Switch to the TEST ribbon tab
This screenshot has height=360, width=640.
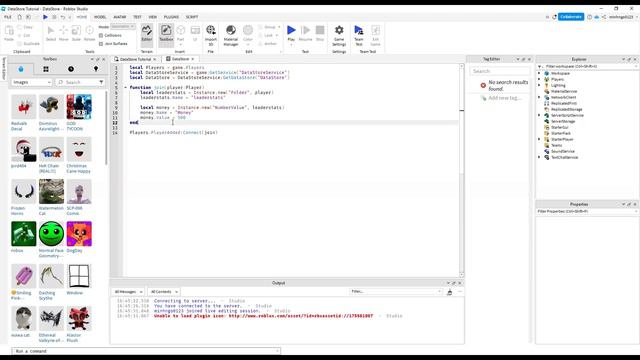(x=137, y=17)
